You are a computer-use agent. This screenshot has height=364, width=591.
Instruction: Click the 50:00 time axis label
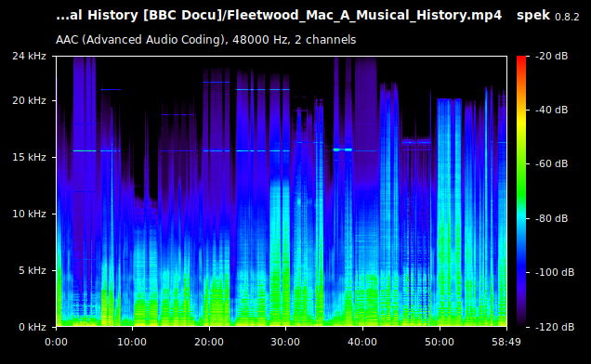(440, 342)
